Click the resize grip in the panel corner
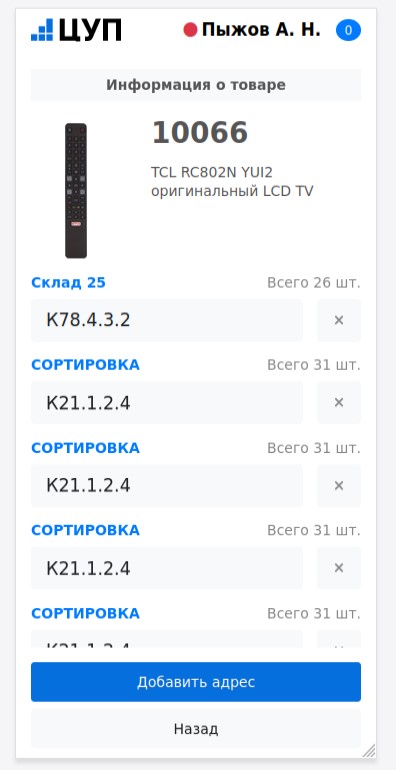The image size is (396, 770). pyautogui.click(x=369, y=751)
